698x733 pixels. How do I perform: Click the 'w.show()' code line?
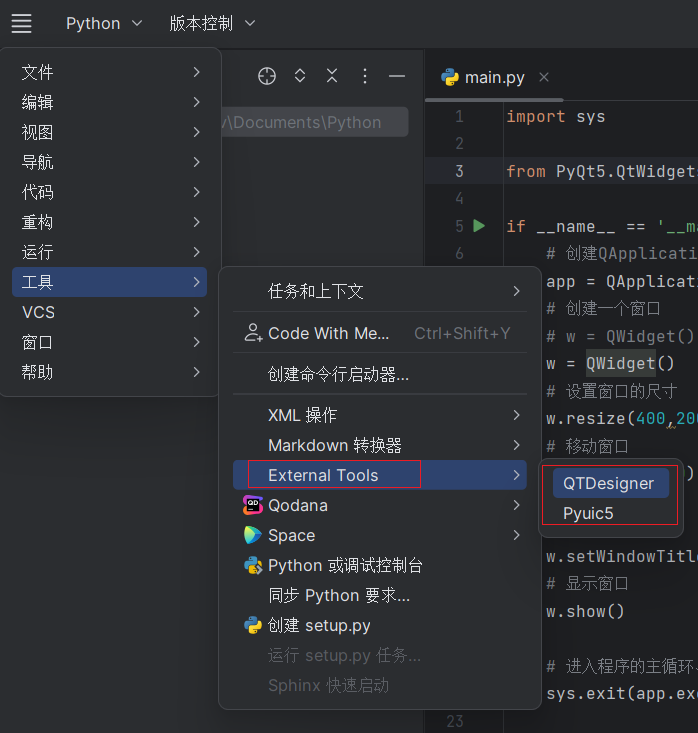[585, 611]
